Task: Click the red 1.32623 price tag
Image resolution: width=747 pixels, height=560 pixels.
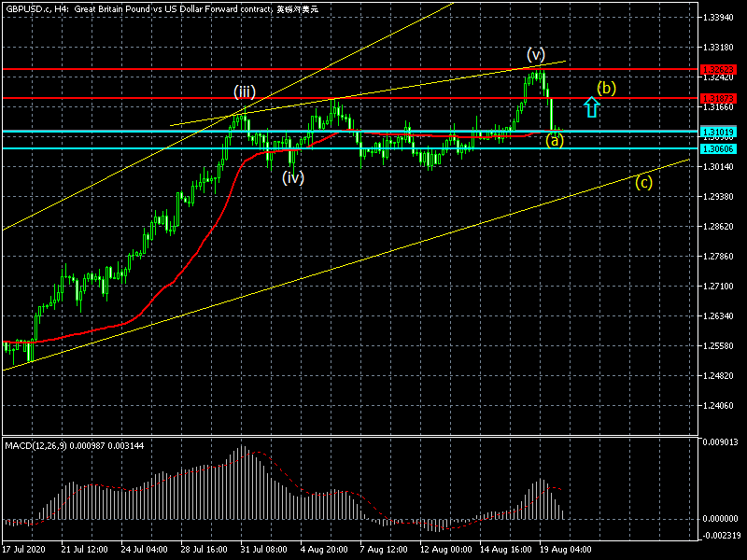Action: pyautogui.click(x=720, y=70)
